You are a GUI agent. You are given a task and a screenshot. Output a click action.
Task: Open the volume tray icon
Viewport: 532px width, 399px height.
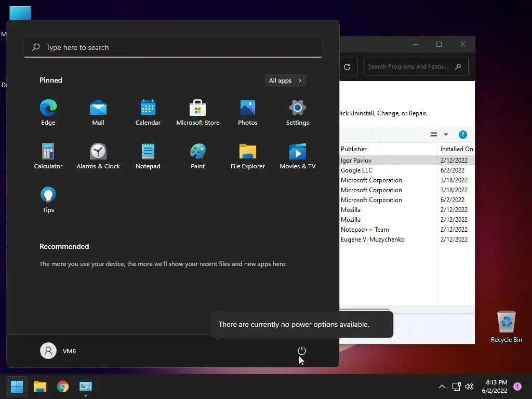pos(469,387)
